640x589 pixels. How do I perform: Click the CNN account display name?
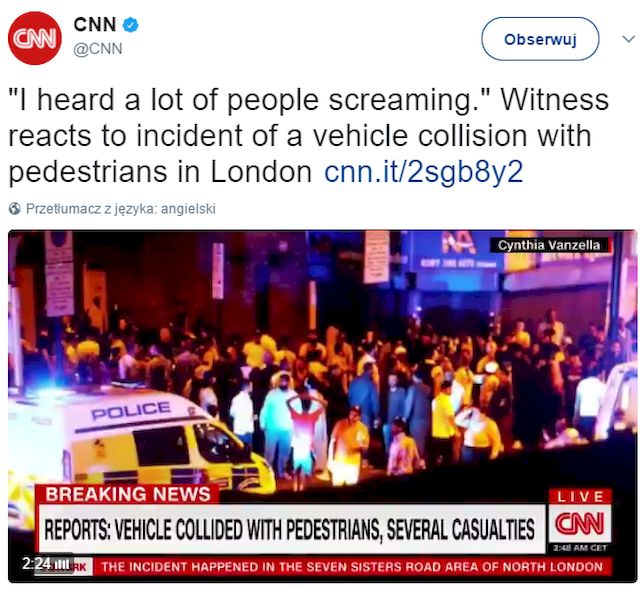point(95,24)
